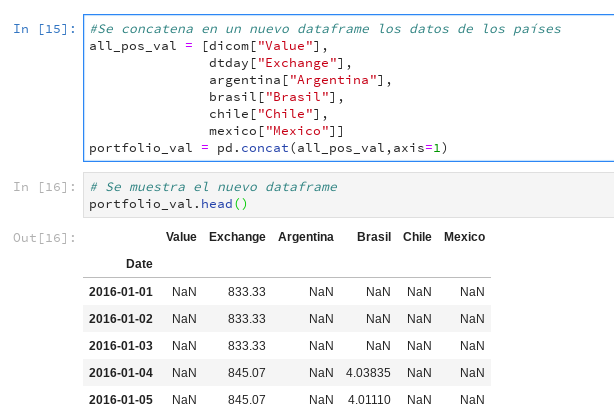Click the Brasil column header
The image size is (614, 418).
point(373,237)
